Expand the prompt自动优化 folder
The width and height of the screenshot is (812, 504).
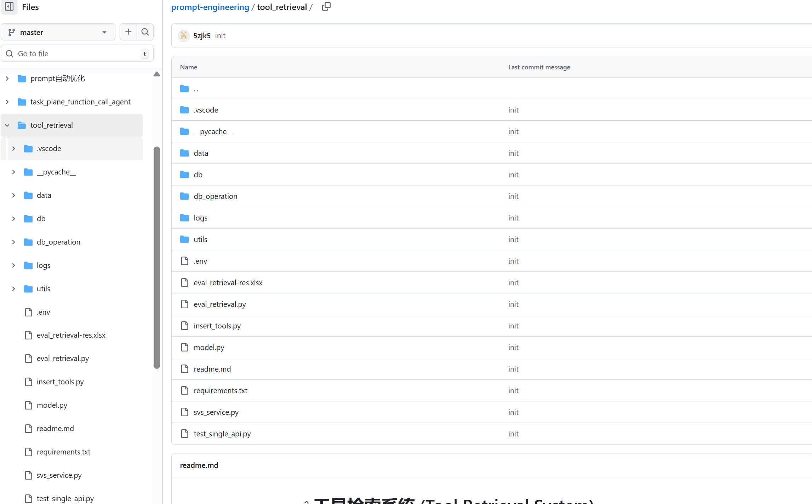coord(7,79)
